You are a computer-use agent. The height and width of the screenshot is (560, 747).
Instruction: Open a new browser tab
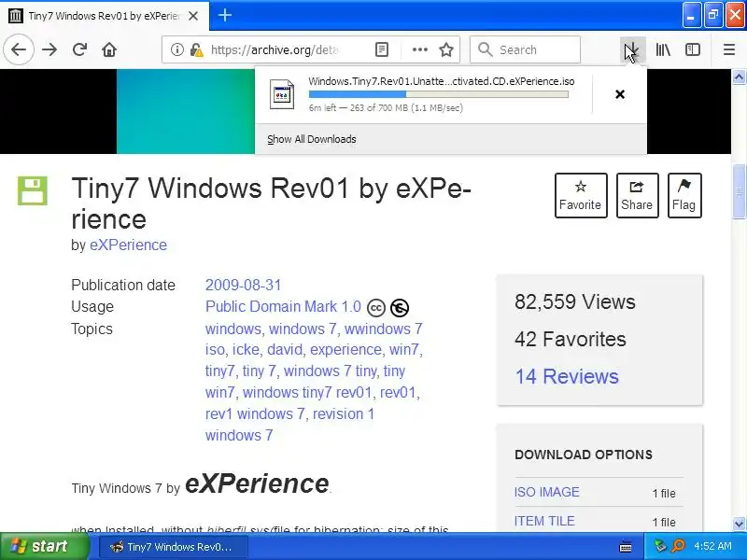coord(225,16)
